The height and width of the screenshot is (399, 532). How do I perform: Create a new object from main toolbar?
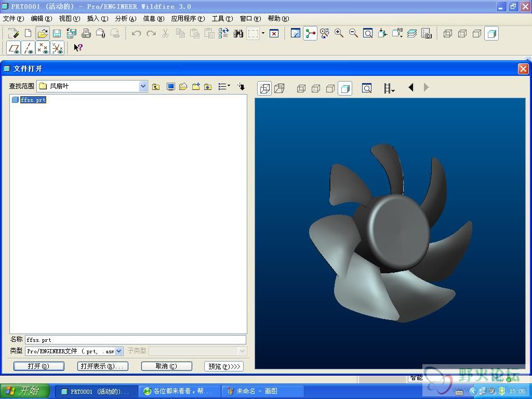28,33
